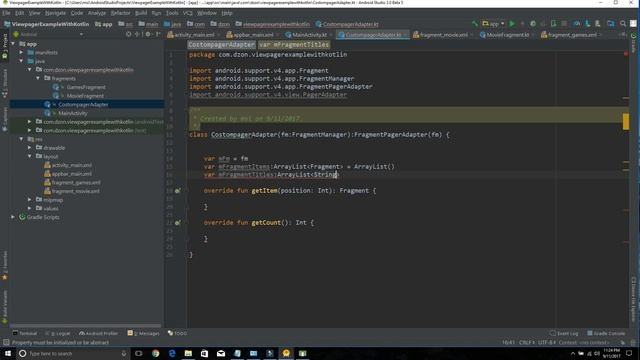Viewport: 640px width, 360px height.
Task: Click ViewpagerExampleWithKotlin breadcrumb
Action: click(x=47, y=24)
